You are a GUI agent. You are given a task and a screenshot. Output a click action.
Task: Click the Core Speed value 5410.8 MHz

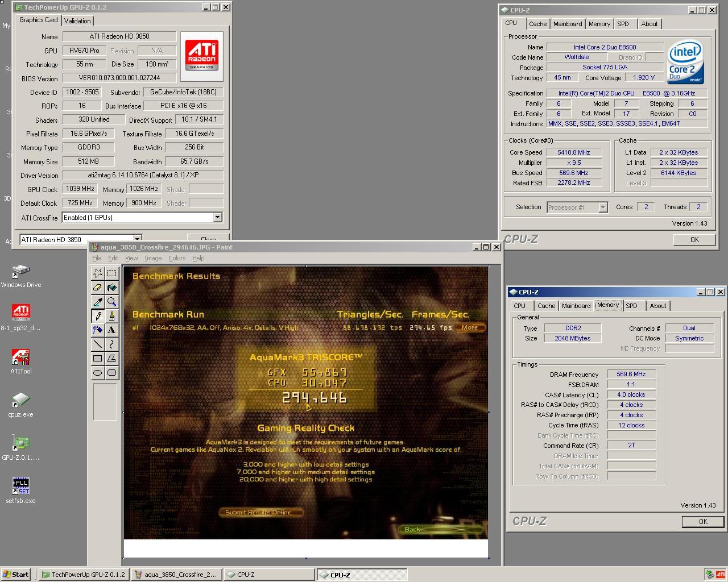point(574,152)
